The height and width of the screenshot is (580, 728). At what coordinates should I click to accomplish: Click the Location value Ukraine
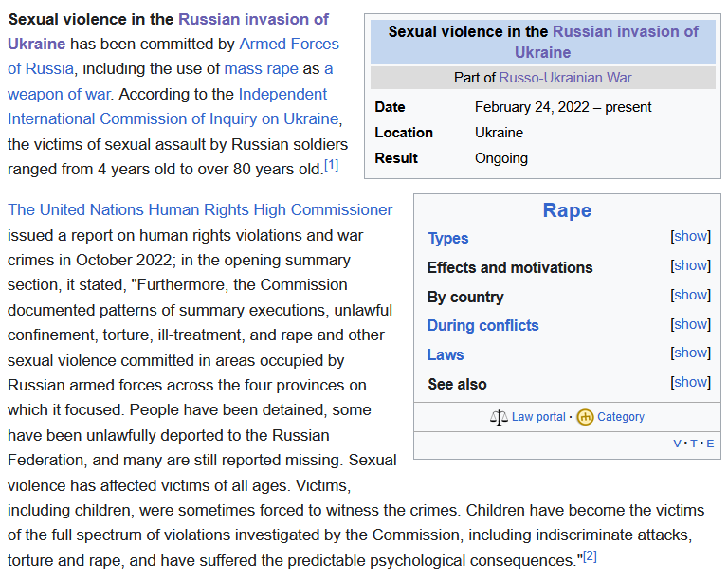499,133
